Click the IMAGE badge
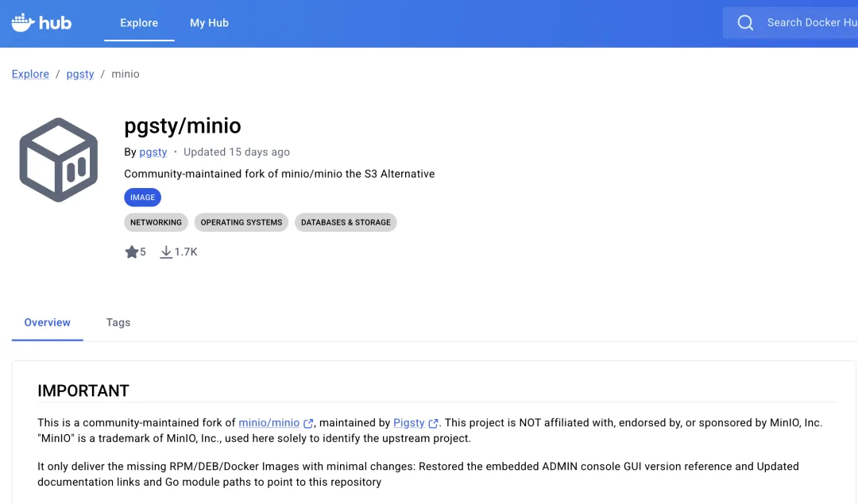 coord(142,198)
